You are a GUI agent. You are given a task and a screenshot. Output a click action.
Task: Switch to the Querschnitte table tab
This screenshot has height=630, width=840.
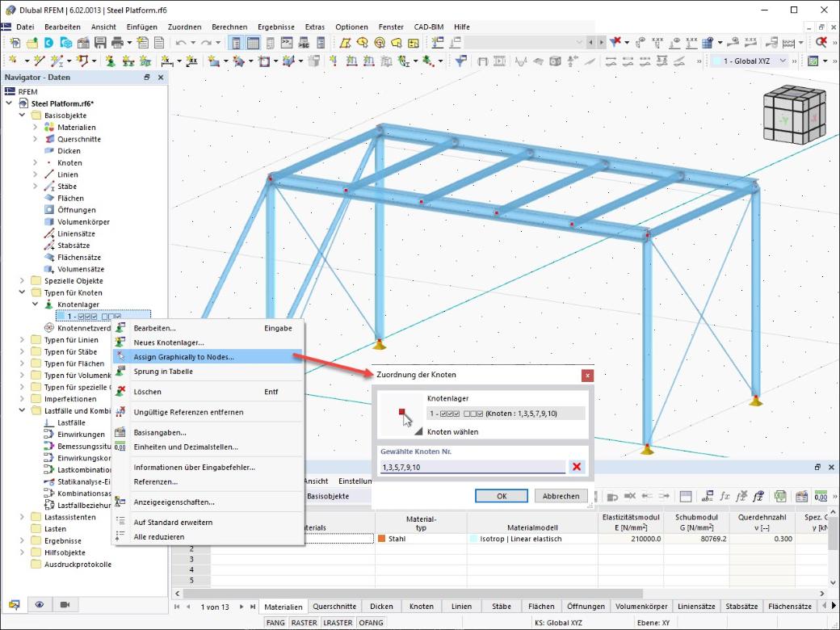coord(334,607)
